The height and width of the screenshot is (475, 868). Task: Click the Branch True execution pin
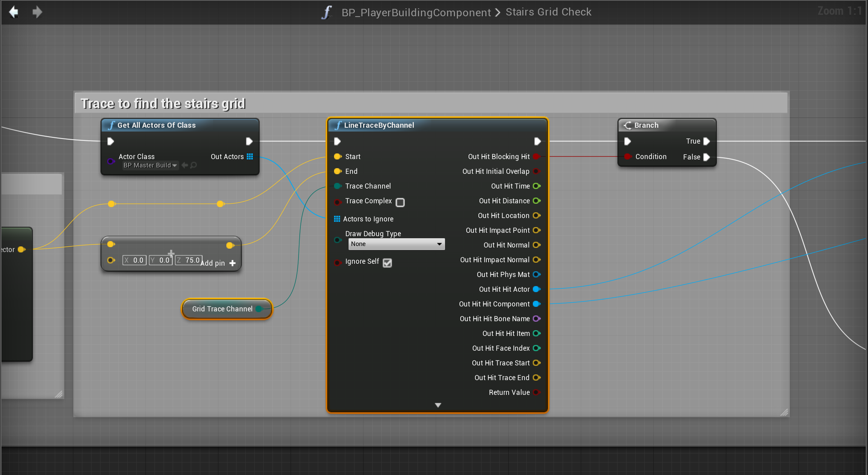click(x=706, y=141)
